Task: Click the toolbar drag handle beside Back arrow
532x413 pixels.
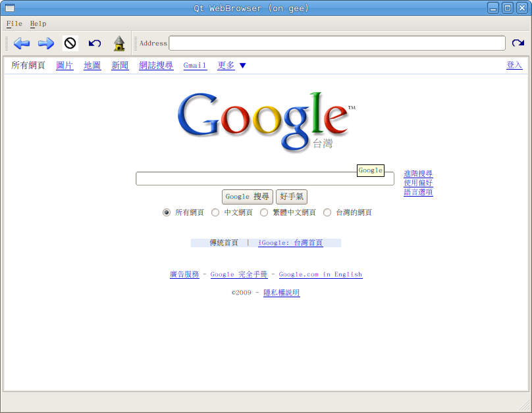Action: pos(7,43)
